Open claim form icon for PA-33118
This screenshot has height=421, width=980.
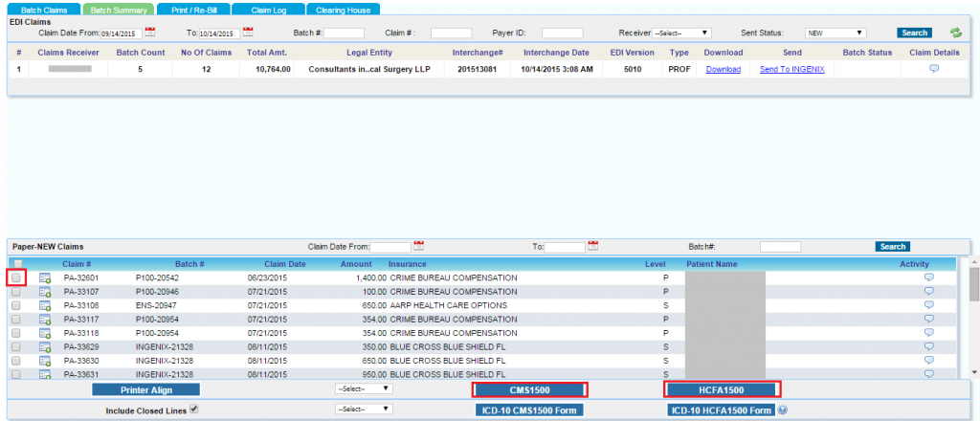pyautogui.click(x=45, y=333)
